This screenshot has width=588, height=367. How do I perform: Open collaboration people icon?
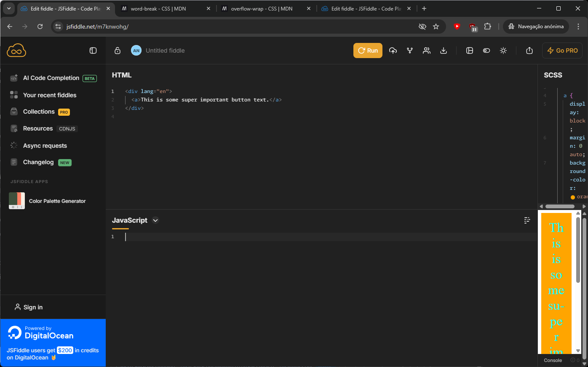click(427, 51)
